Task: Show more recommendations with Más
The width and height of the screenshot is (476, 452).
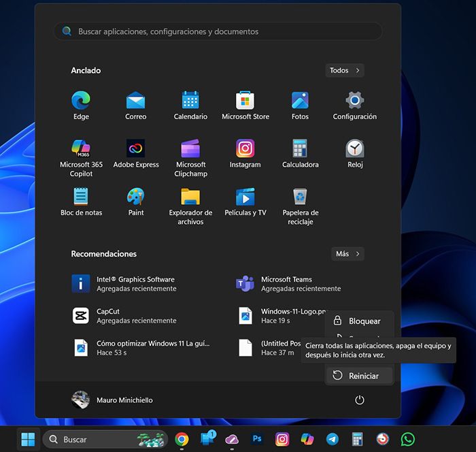Action: pyautogui.click(x=347, y=254)
